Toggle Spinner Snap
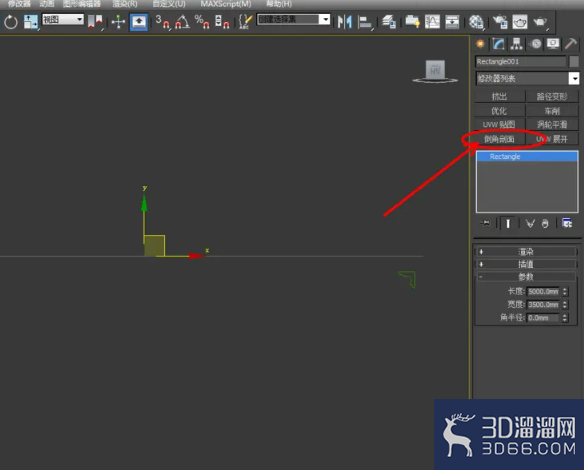This screenshot has height=470, width=584. [x=222, y=22]
